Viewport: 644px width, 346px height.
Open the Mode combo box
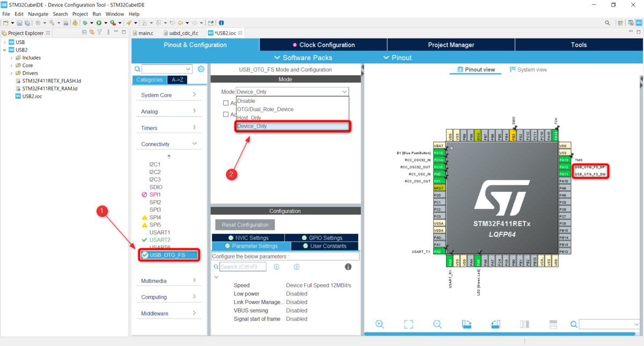(292, 92)
